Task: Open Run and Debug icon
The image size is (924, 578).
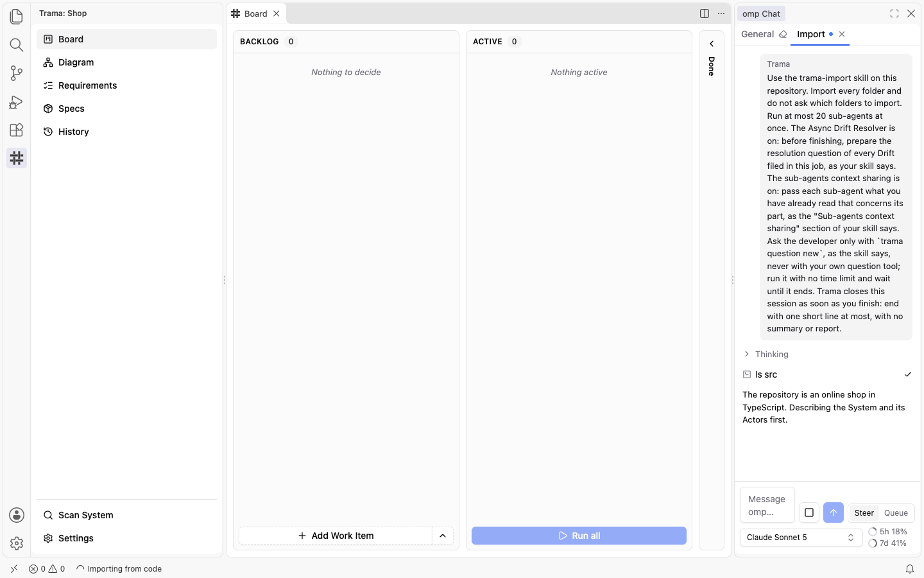Action: (17, 101)
